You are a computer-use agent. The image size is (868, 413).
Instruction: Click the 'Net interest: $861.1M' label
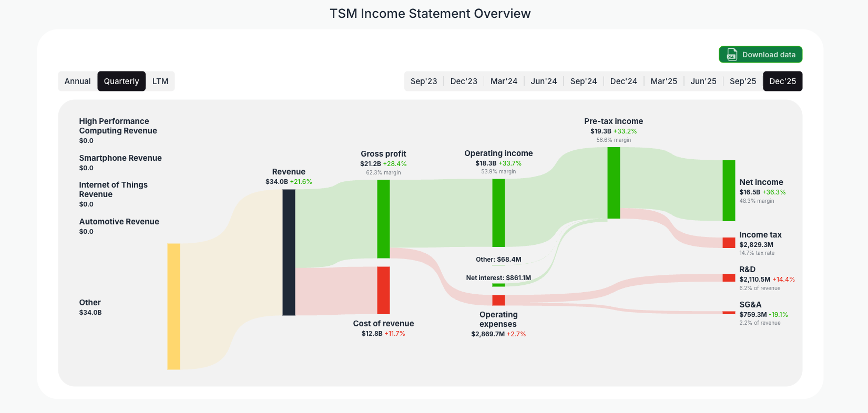(x=498, y=278)
